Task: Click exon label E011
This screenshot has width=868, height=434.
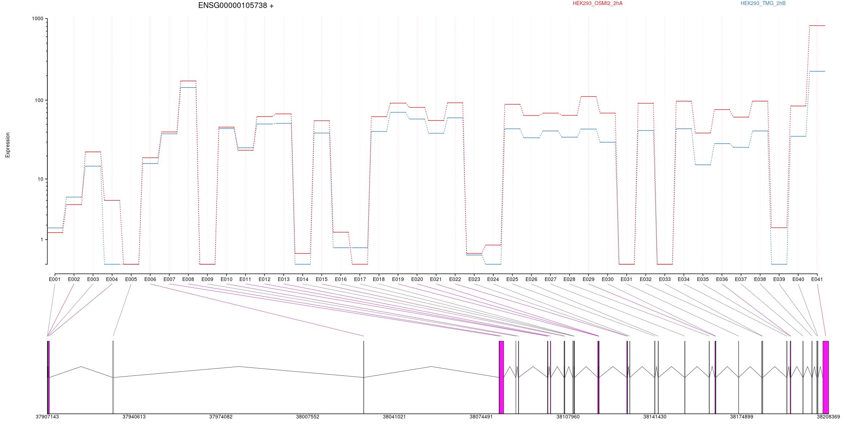Action: [x=245, y=279]
